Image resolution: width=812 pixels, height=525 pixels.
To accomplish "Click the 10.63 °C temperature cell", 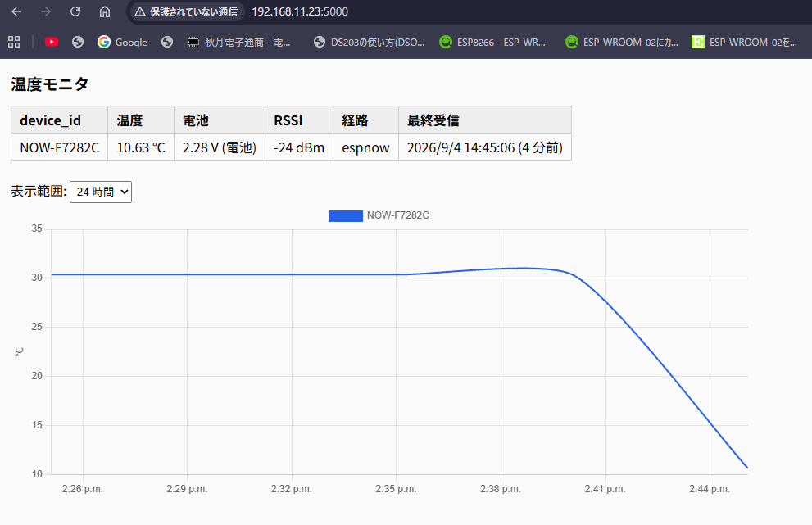I will coord(141,147).
